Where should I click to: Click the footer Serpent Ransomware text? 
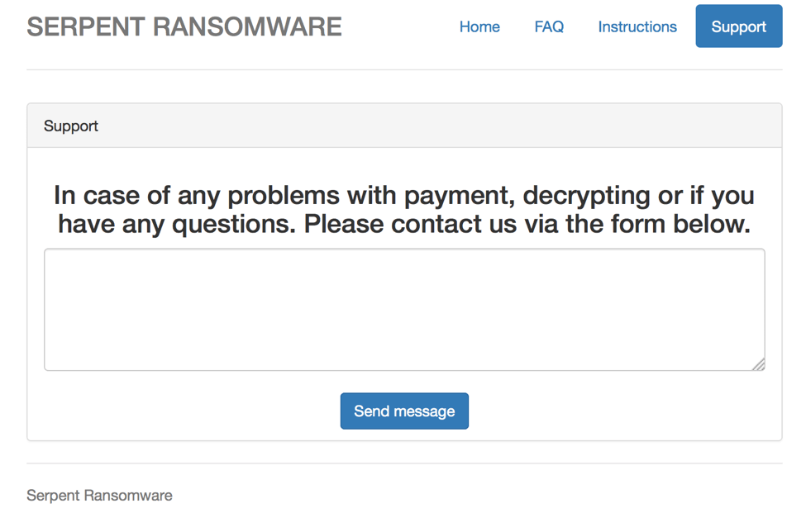pos(100,496)
